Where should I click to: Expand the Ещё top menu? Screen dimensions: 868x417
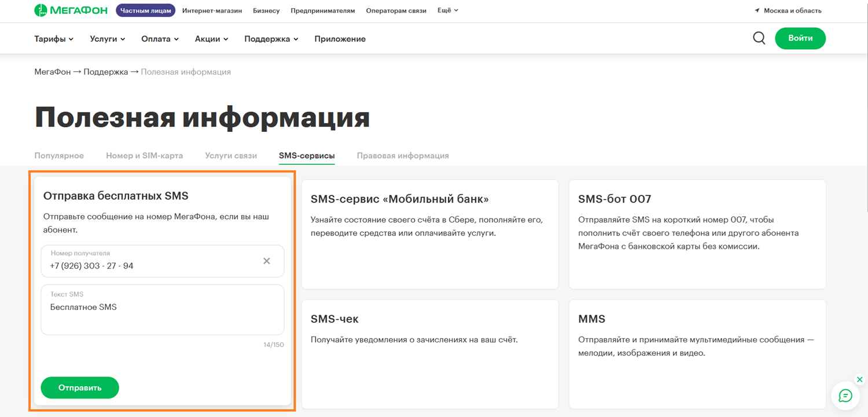pos(448,10)
